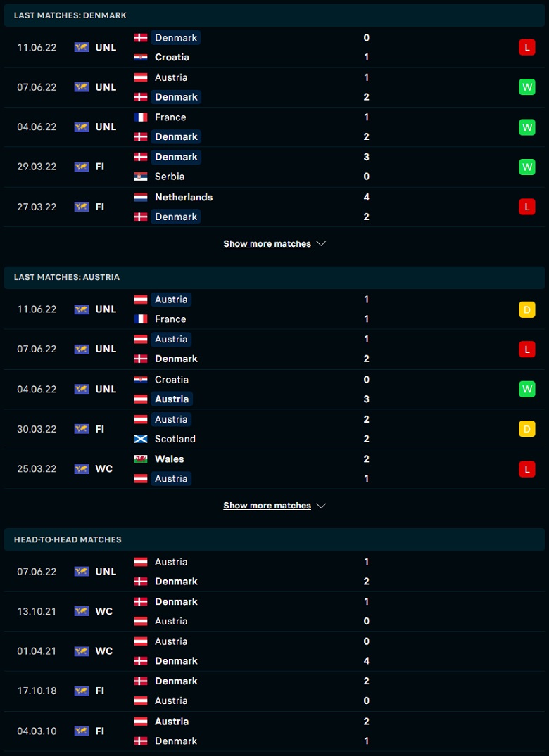This screenshot has width=549, height=756.
Task: Click the yellow D badge for Austria vs France
Action: [x=526, y=309]
